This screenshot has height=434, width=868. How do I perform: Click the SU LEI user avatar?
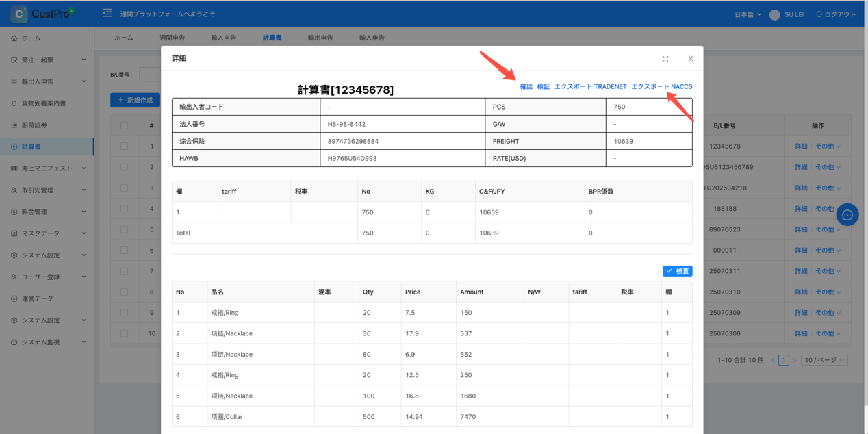(x=775, y=14)
